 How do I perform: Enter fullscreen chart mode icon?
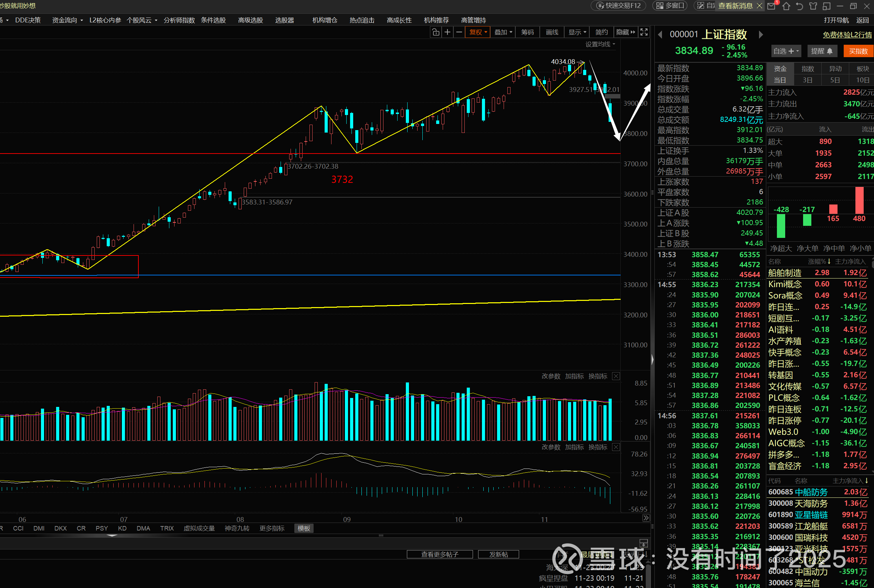coord(644,32)
